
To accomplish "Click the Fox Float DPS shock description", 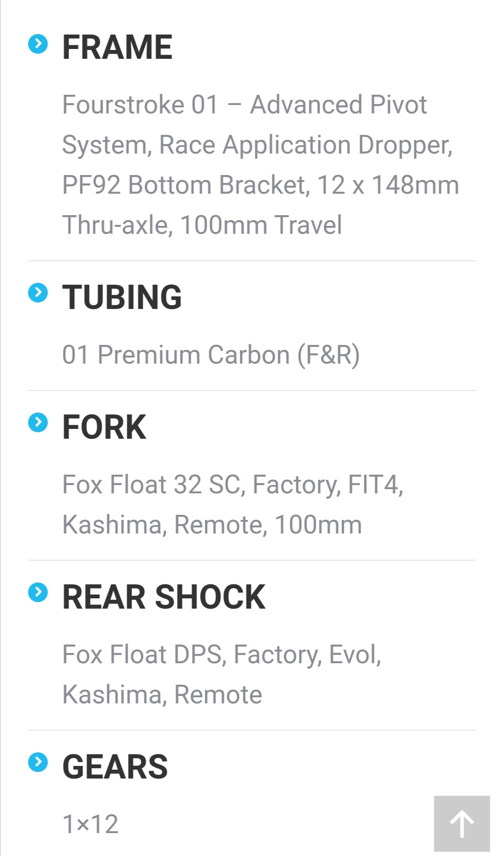I will point(222,674).
